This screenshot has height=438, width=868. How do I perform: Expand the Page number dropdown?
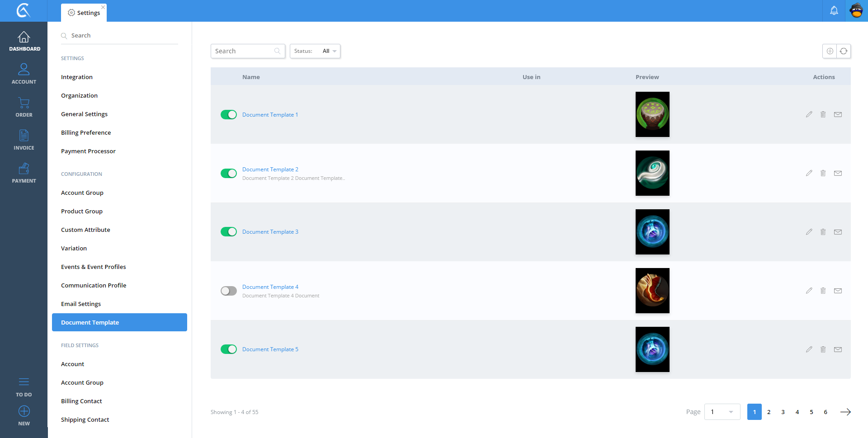722,412
